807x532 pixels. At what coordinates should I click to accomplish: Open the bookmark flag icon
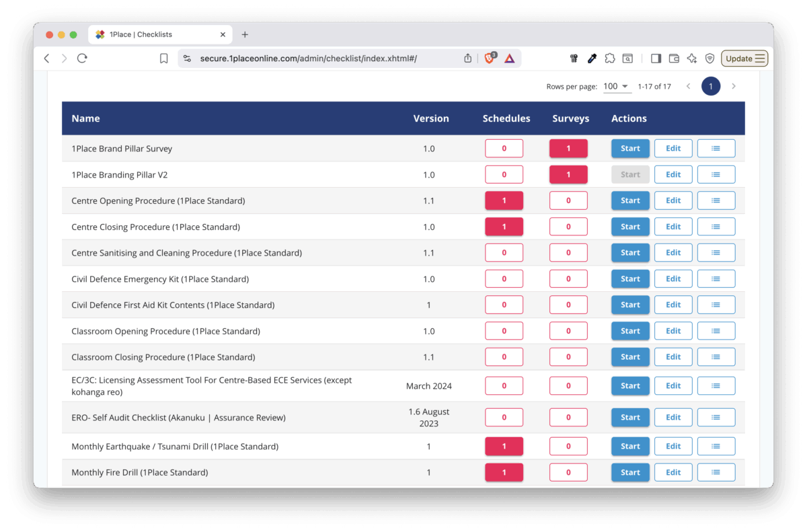click(163, 58)
